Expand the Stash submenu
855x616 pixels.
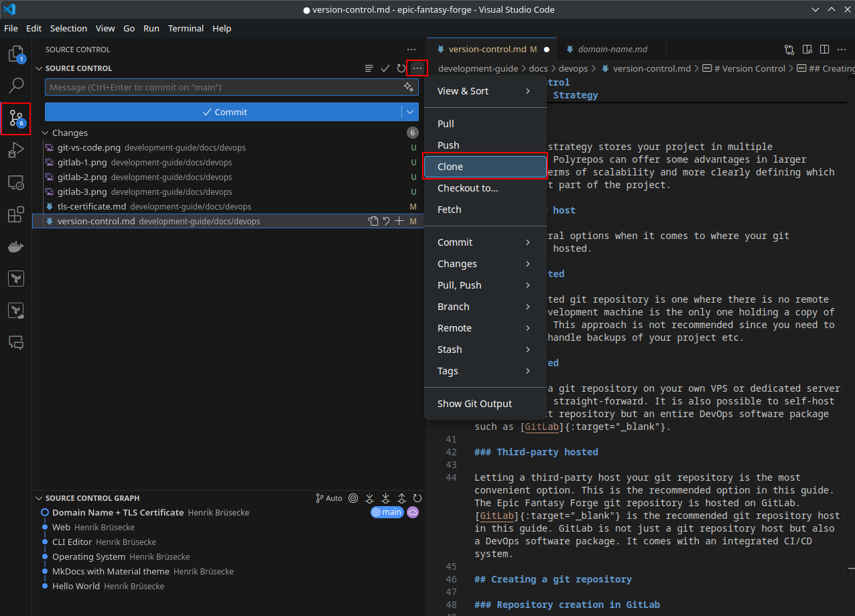coord(485,350)
